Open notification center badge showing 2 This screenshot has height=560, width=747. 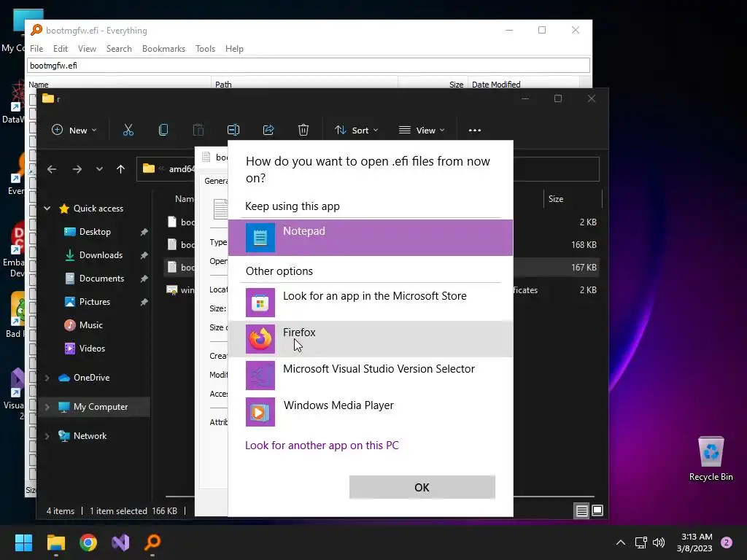point(727,542)
